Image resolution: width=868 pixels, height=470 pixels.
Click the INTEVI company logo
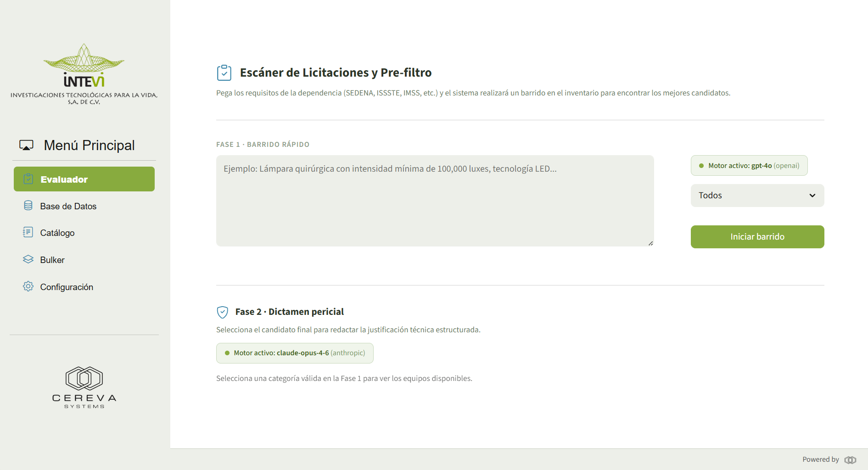[x=84, y=74]
